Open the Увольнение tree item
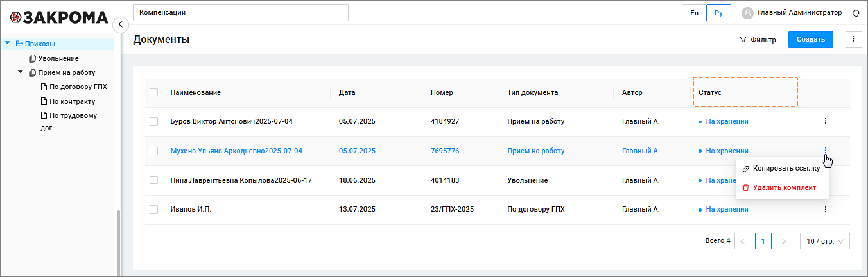868x277 pixels. click(x=58, y=58)
